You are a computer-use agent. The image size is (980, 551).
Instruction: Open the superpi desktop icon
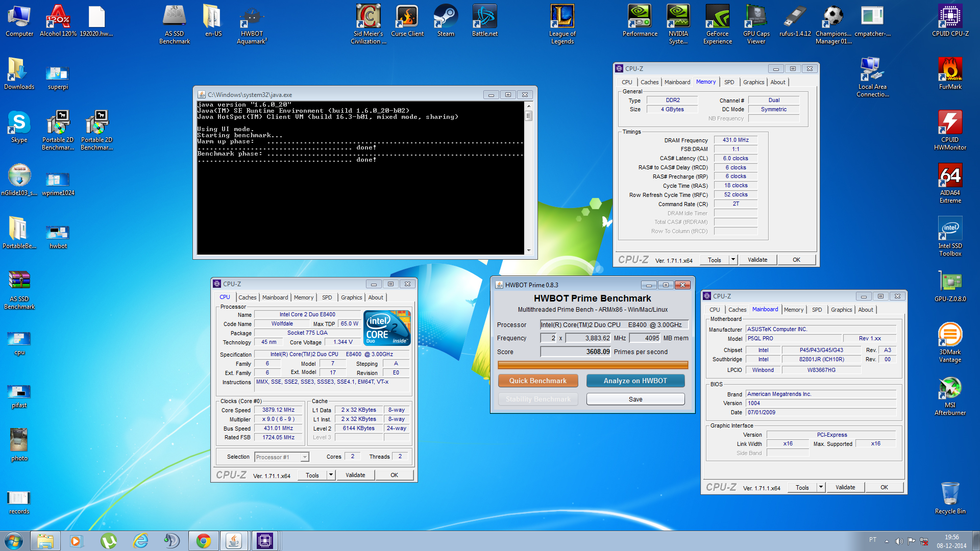(x=58, y=77)
